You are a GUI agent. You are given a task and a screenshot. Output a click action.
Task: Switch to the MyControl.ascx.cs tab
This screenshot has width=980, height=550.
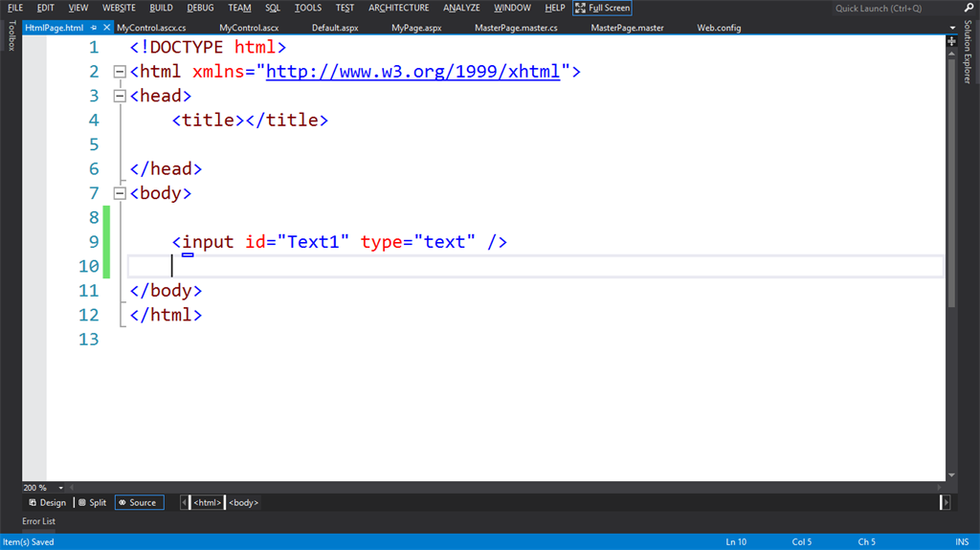click(x=151, y=28)
